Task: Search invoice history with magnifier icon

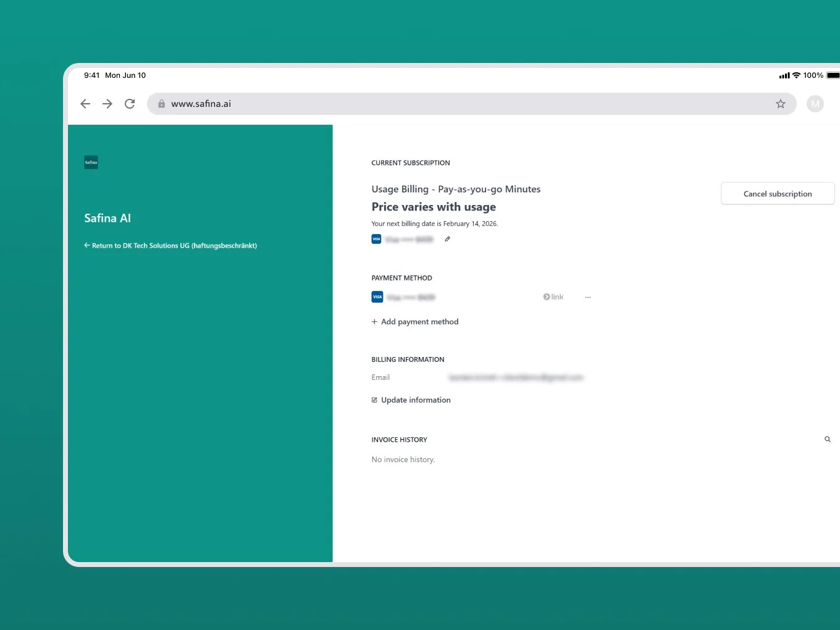Action: 828,439
